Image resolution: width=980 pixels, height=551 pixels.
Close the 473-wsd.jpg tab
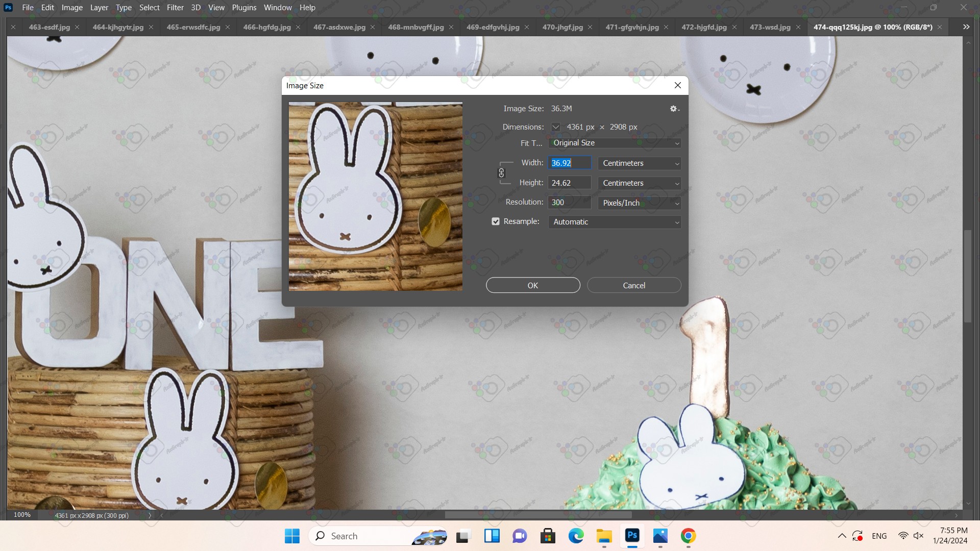tap(798, 27)
